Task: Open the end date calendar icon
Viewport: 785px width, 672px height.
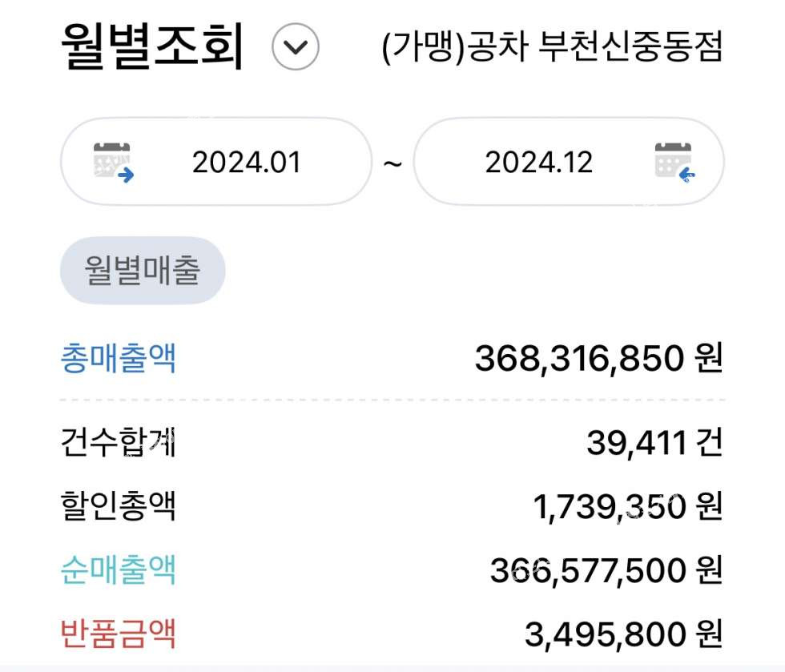Action: click(x=674, y=163)
